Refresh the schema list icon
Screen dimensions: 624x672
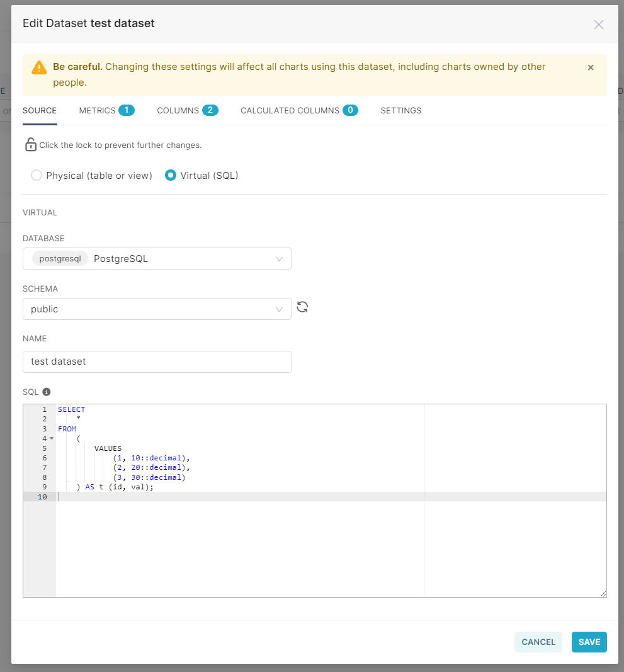(x=302, y=307)
